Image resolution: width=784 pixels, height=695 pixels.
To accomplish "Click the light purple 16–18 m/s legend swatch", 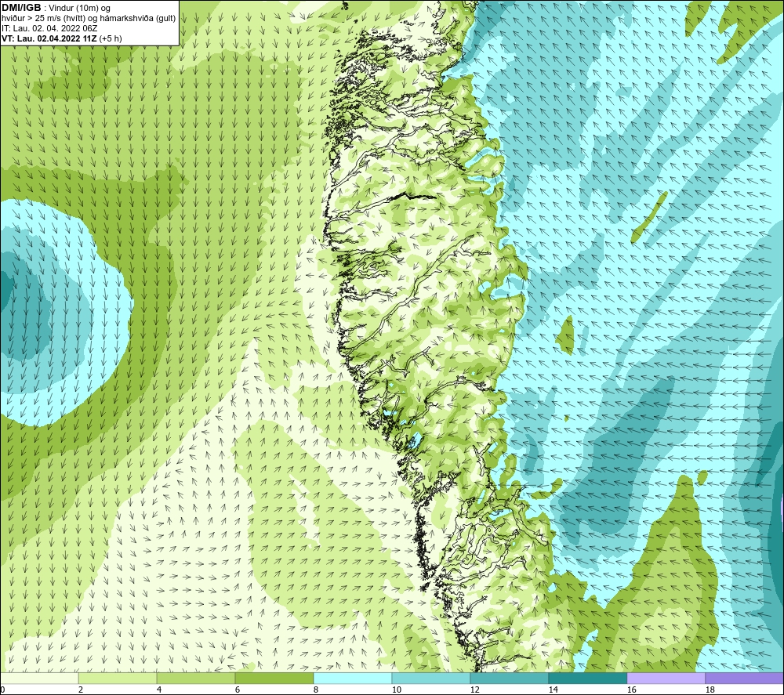I will 666,679.
